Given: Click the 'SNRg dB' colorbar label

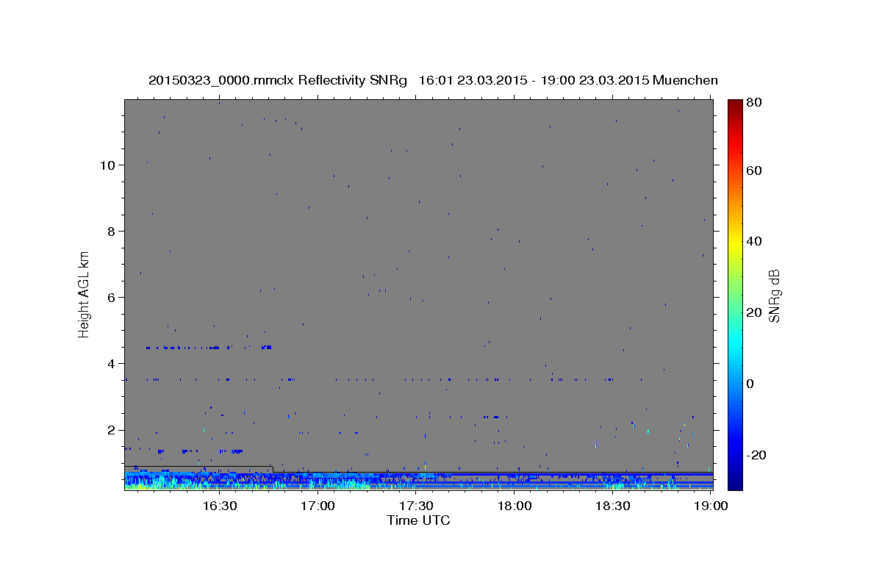Looking at the screenshot, I should click(x=774, y=295).
